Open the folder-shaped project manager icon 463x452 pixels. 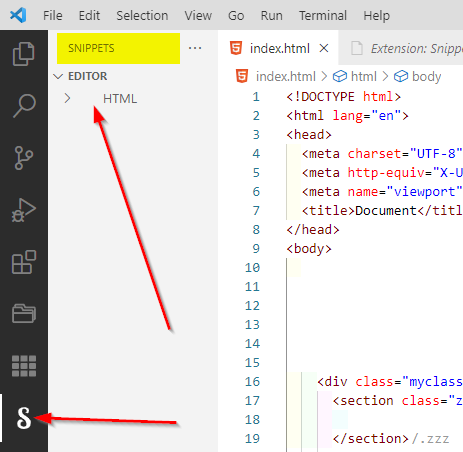(24, 313)
